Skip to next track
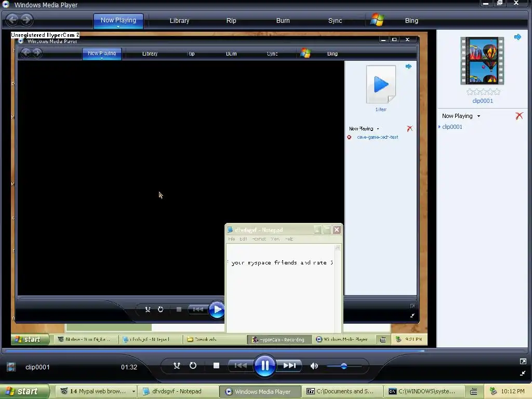 [x=289, y=365]
